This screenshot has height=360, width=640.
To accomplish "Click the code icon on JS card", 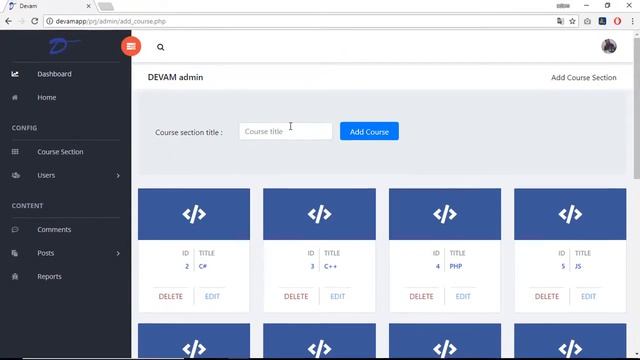I will [570, 214].
